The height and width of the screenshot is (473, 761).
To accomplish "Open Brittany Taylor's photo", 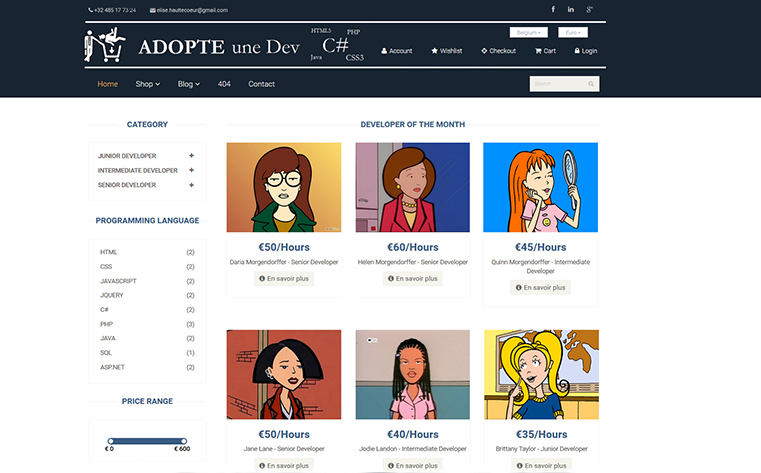I will pyautogui.click(x=542, y=375).
